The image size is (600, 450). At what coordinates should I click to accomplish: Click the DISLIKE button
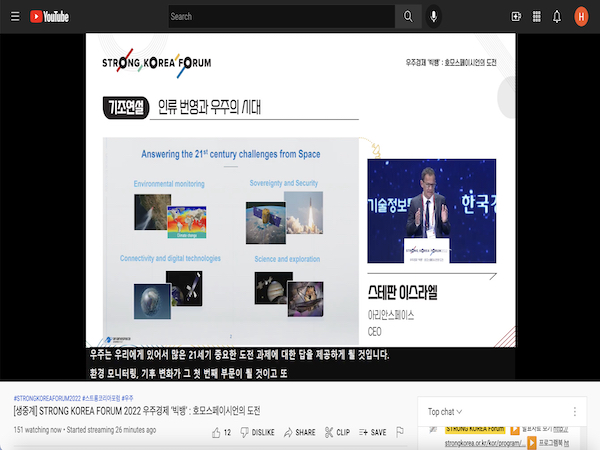click(257, 432)
